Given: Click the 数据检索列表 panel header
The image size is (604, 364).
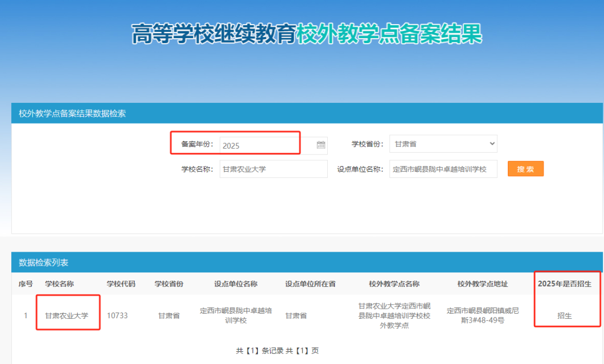Looking at the screenshot, I should coord(307,262).
